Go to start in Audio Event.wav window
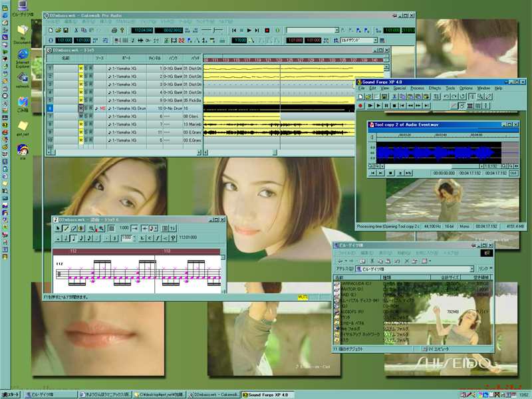The height and width of the screenshot is (399, 532). (x=373, y=173)
